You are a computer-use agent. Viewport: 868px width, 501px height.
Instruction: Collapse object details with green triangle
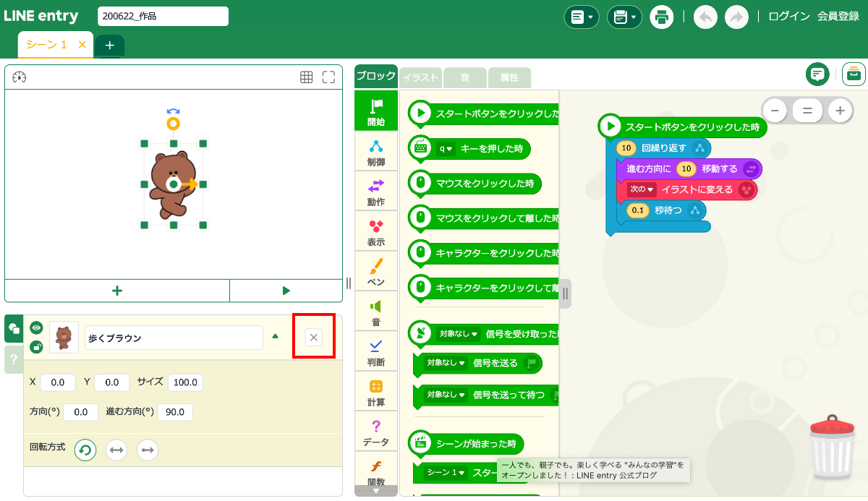pyautogui.click(x=275, y=336)
